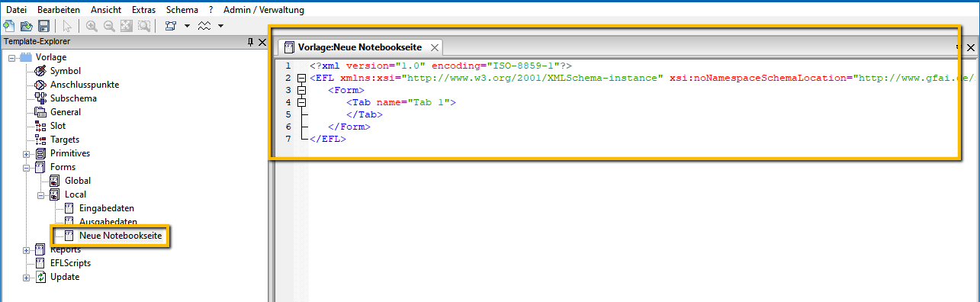980x302 pixels.
Task: Select the pointer arrow tool
Action: pyautogui.click(x=66, y=26)
